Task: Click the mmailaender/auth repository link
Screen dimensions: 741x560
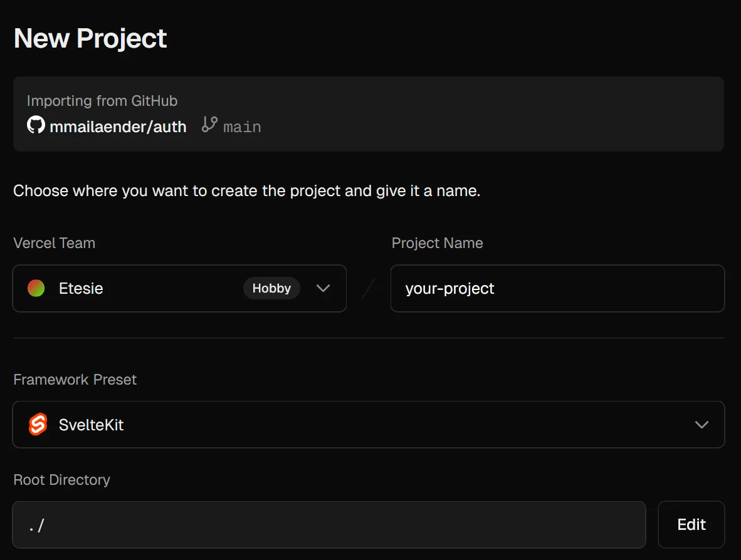Action: pyautogui.click(x=118, y=126)
